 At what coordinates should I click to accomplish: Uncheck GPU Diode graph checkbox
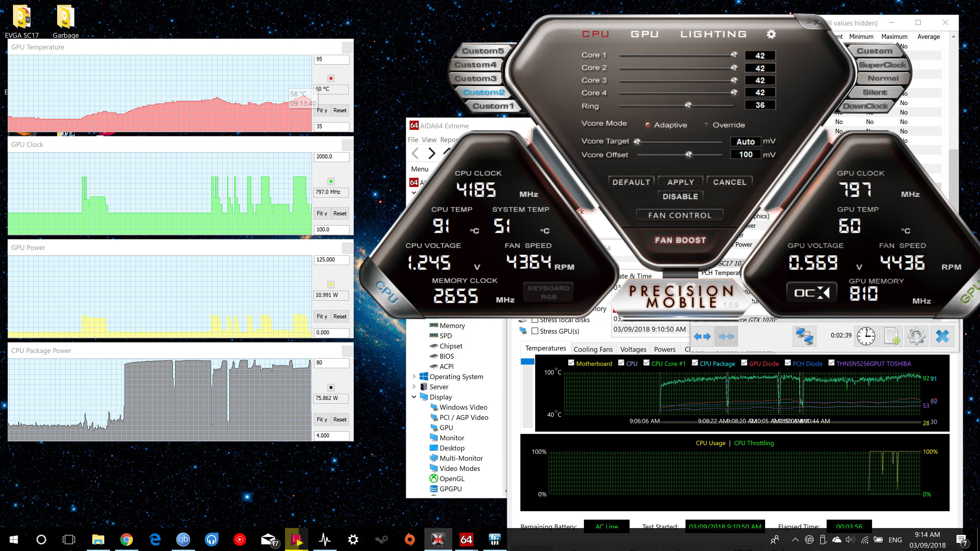744,363
